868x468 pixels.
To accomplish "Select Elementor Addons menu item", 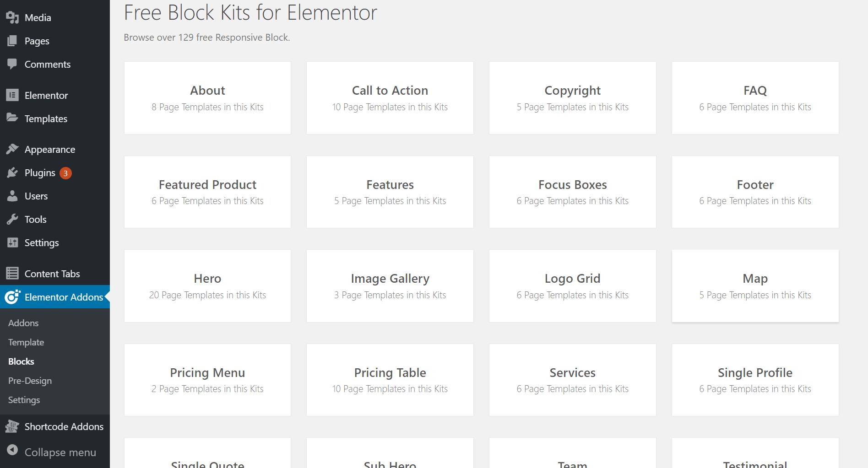I will (55, 297).
